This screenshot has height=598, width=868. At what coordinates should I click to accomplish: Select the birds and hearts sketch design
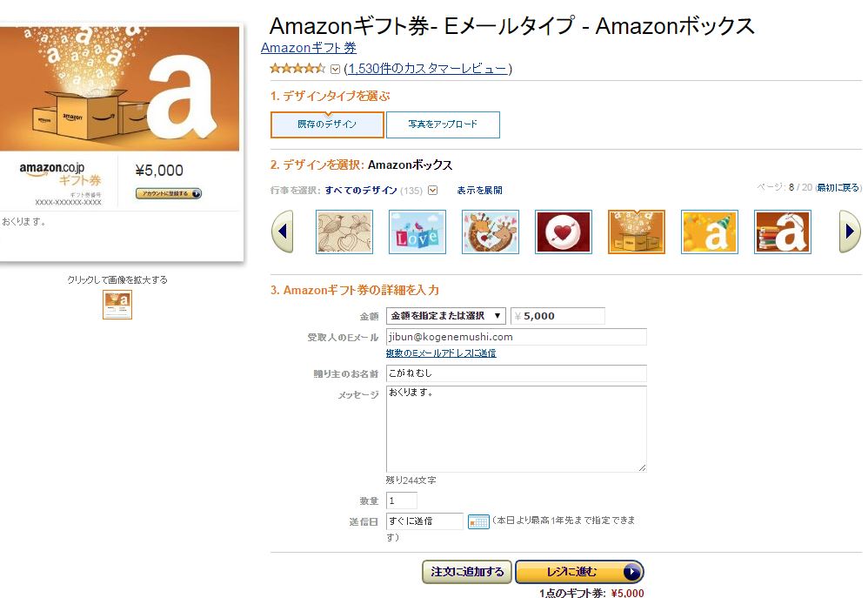click(344, 232)
